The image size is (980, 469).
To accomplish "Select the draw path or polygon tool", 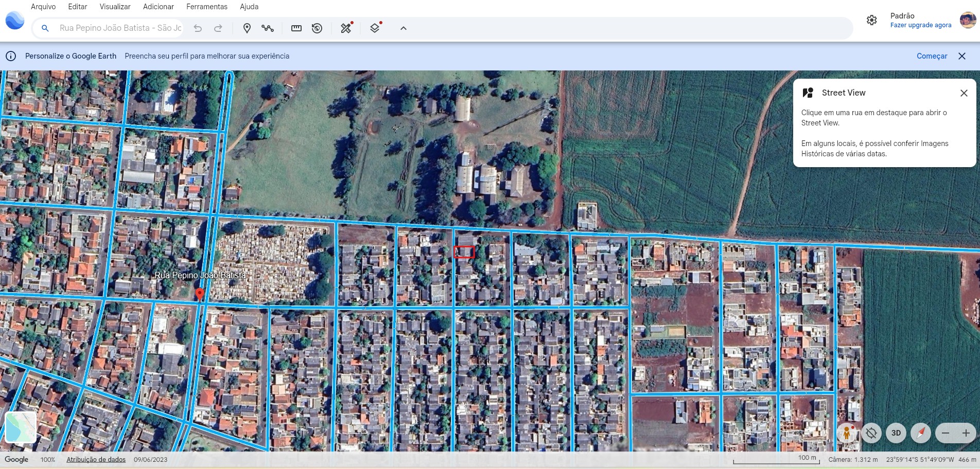I will click(268, 28).
